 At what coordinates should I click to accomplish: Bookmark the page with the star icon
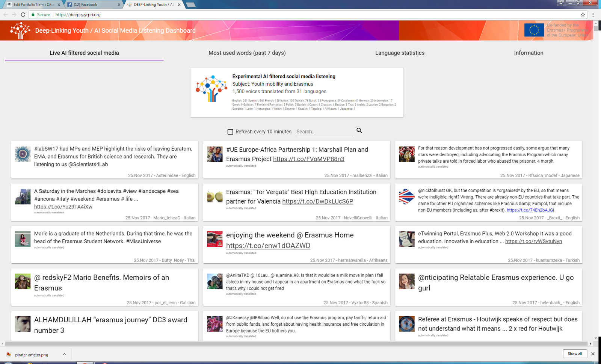pos(583,15)
